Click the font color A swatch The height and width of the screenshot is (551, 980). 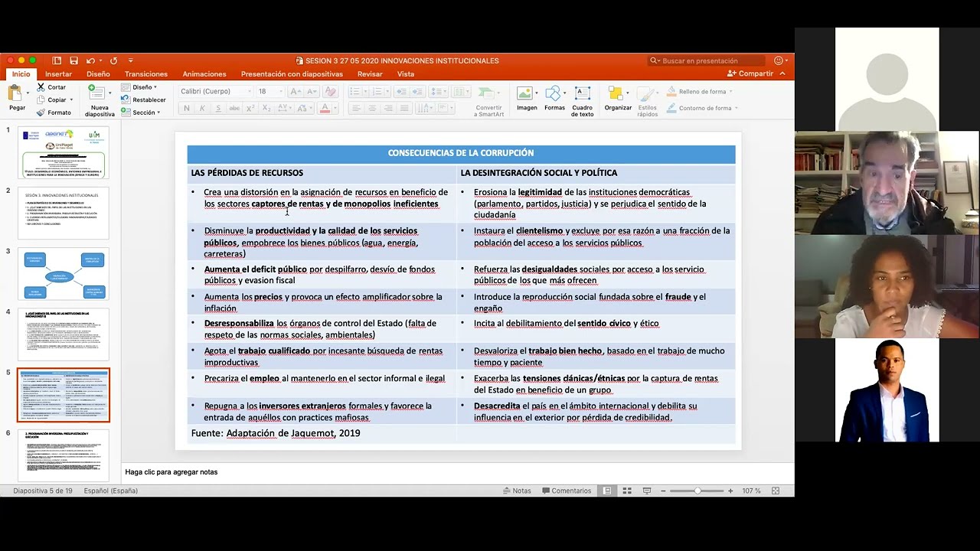pyautogui.click(x=325, y=109)
